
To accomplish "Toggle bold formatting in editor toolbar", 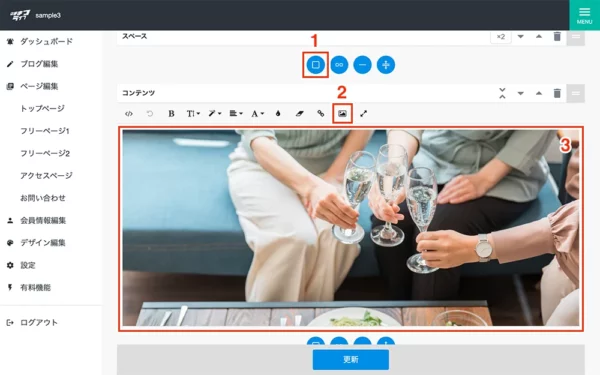I will pyautogui.click(x=171, y=114).
